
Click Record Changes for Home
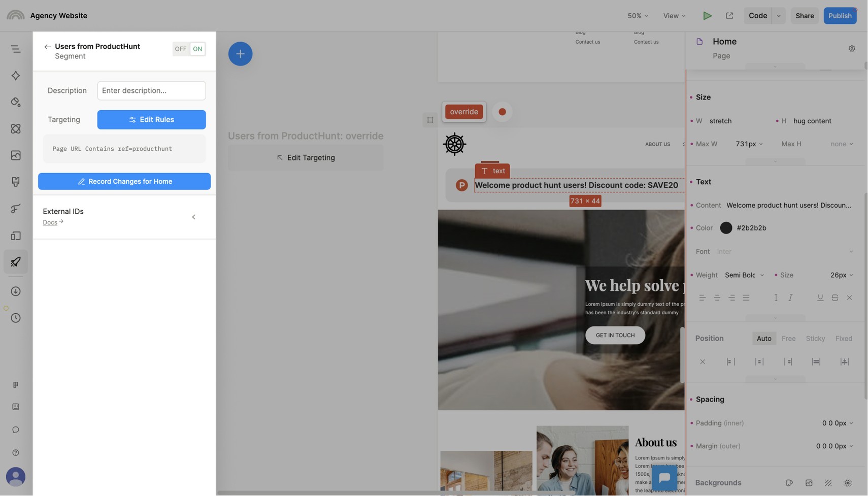[x=124, y=182]
